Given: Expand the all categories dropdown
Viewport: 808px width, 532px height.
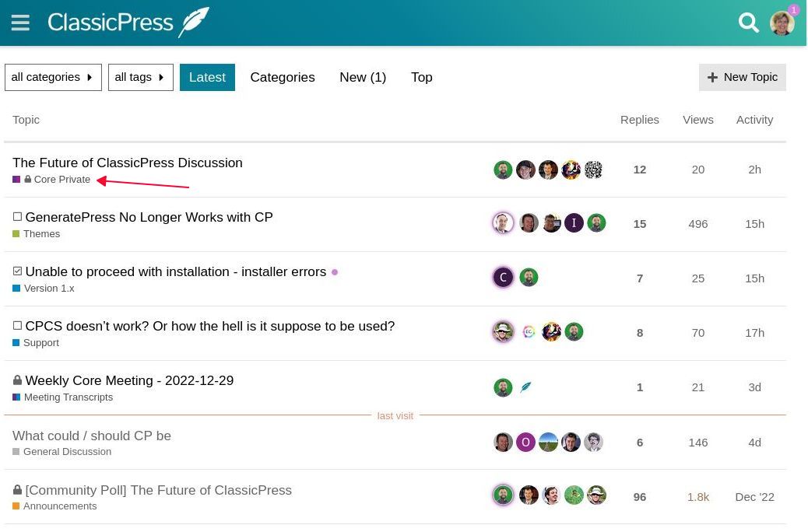Looking at the screenshot, I should [x=53, y=77].
